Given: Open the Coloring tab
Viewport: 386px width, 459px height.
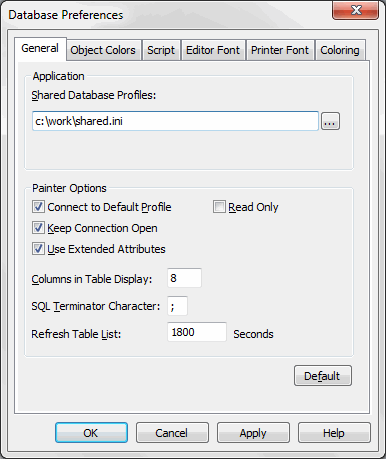Looking at the screenshot, I should tap(340, 50).
